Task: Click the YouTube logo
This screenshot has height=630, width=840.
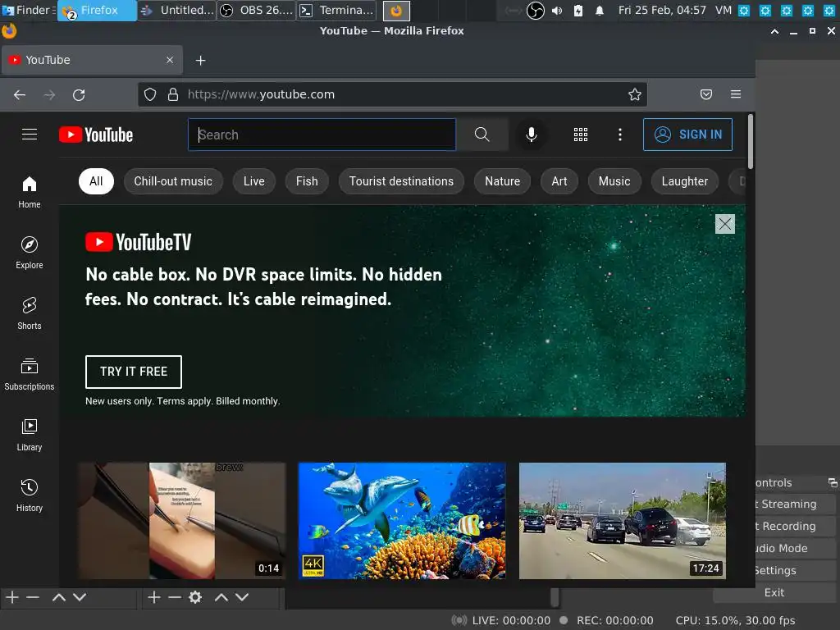Action: (x=96, y=135)
